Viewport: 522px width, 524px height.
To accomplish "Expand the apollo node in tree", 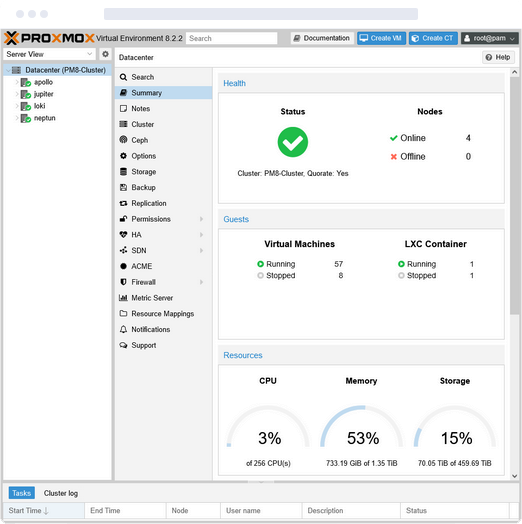I will (17, 82).
